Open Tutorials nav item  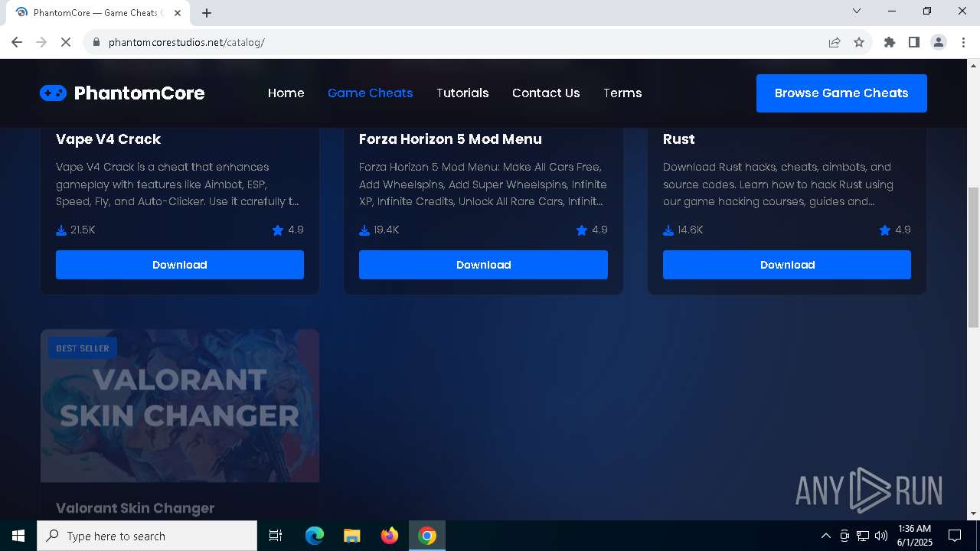[x=462, y=93]
